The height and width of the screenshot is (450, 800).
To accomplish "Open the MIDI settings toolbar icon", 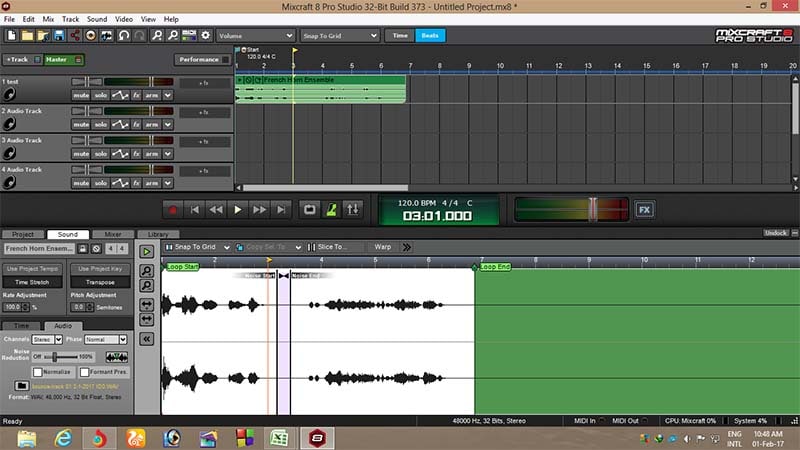I will 189,35.
